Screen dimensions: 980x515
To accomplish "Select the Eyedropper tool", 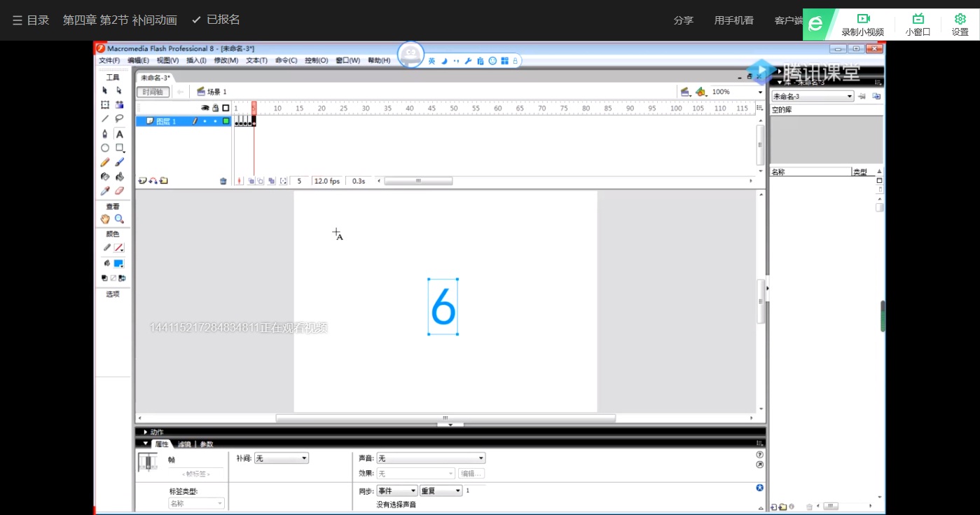I will pyautogui.click(x=105, y=190).
